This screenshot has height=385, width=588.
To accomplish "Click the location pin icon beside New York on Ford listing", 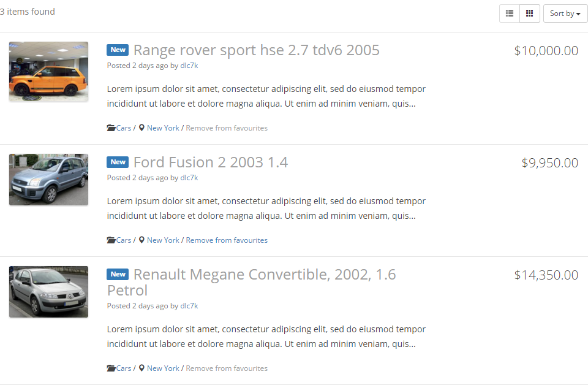I will click(141, 240).
